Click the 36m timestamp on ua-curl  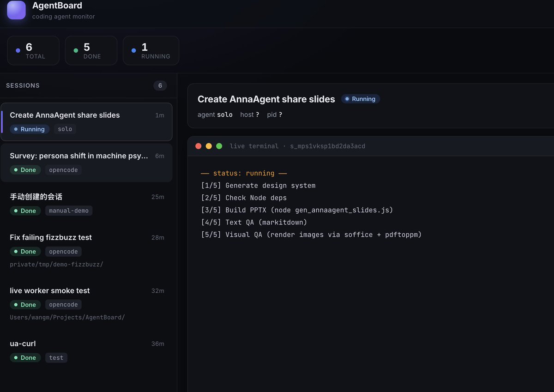[158, 344]
